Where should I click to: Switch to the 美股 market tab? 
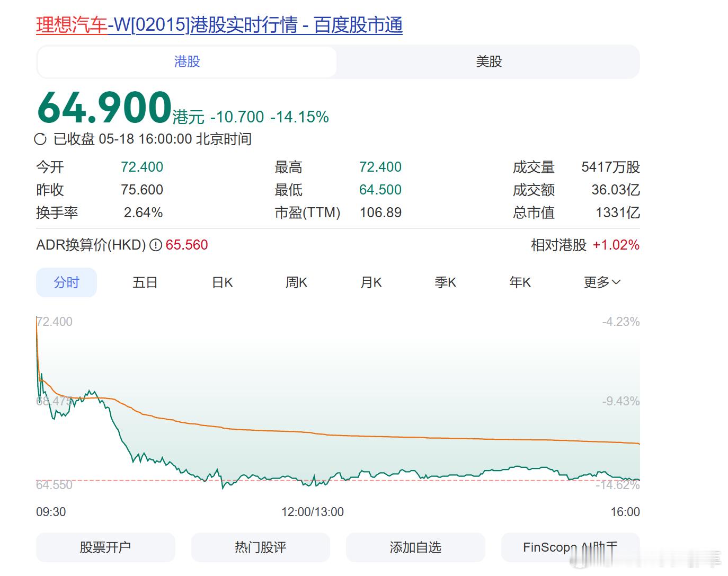[489, 61]
